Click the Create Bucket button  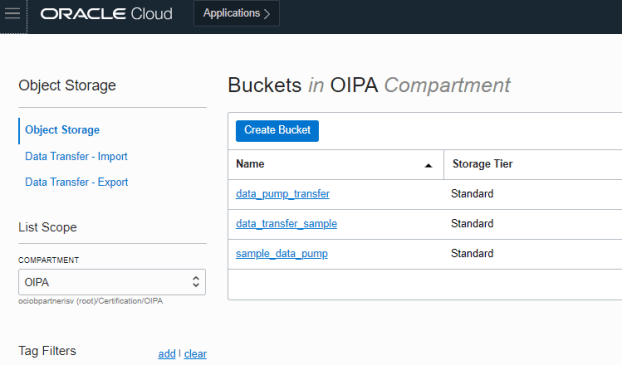pos(277,131)
